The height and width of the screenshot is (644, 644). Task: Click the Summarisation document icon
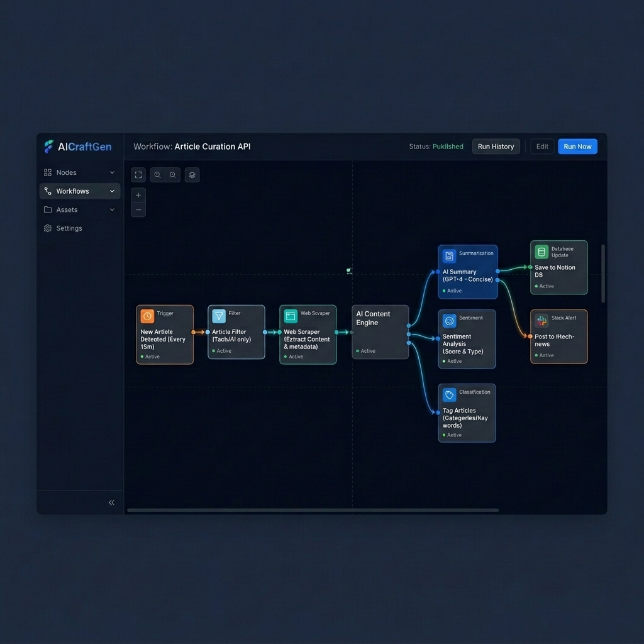(449, 257)
